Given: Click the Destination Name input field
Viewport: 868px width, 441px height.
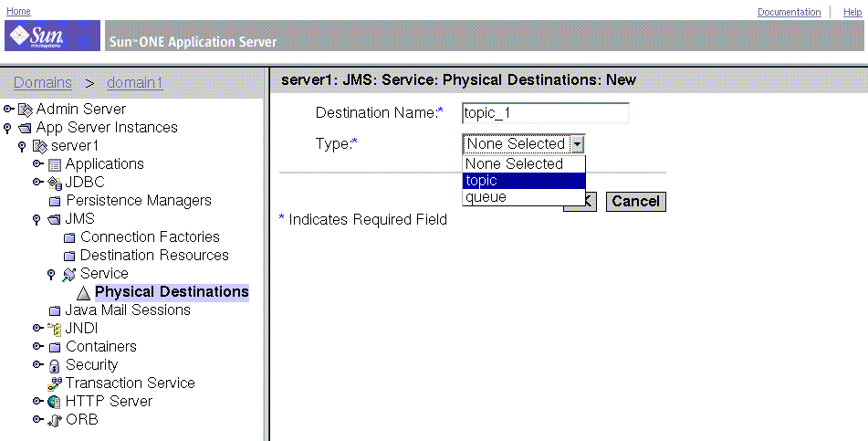Looking at the screenshot, I should click(x=545, y=113).
